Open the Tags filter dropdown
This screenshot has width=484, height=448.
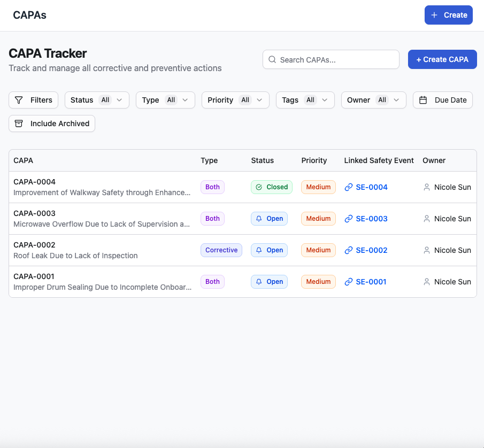click(305, 100)
